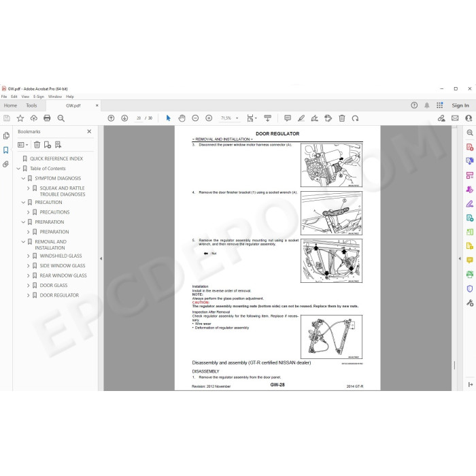
Task: Select DOOR GLASS bookmark
Action: (x=54, y=286)
